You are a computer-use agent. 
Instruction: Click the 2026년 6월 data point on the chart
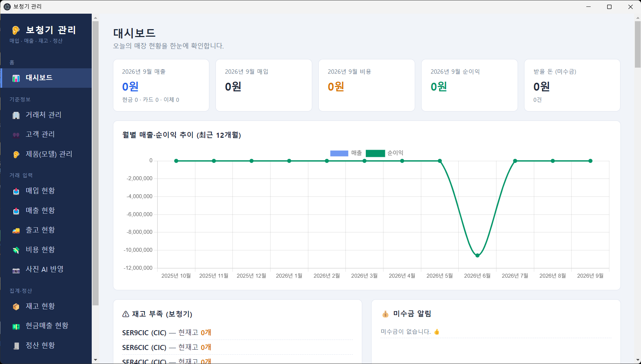click(477, 255)
